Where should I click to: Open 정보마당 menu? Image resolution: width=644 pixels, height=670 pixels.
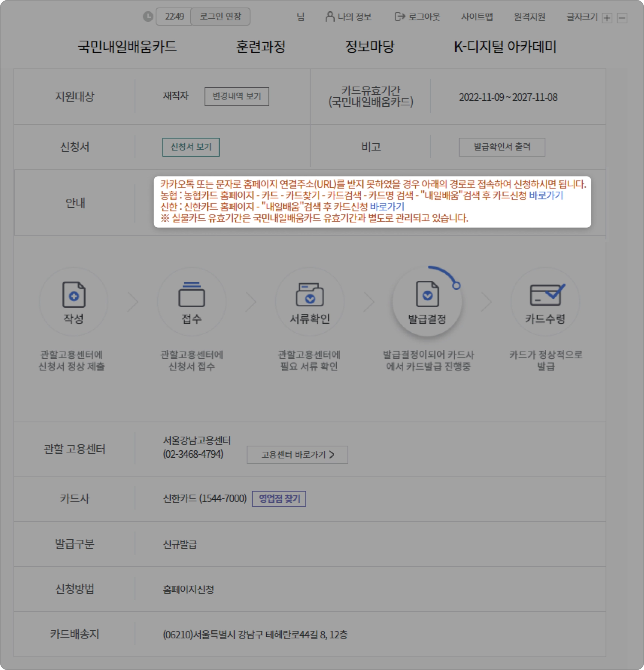point(370,47)
